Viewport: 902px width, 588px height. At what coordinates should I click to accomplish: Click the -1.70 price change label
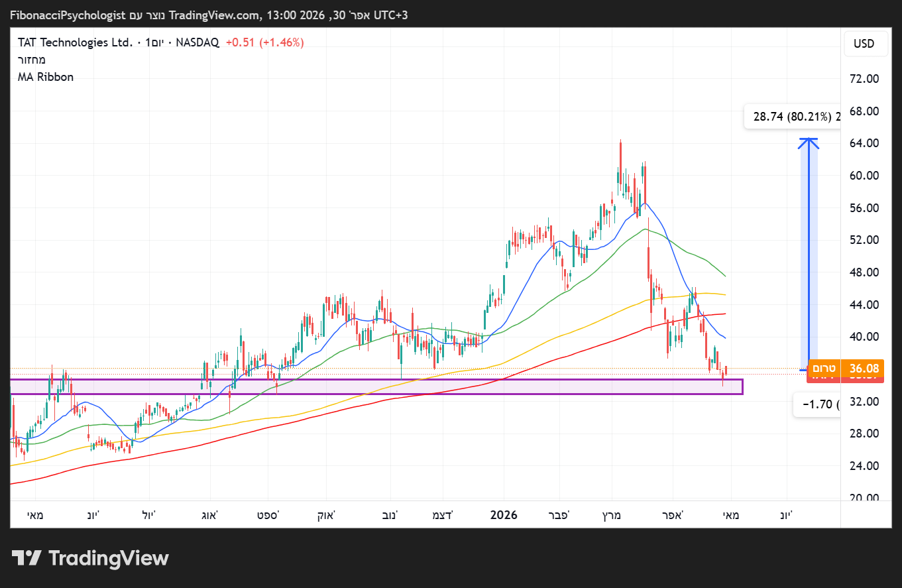[x=817, y=404]
